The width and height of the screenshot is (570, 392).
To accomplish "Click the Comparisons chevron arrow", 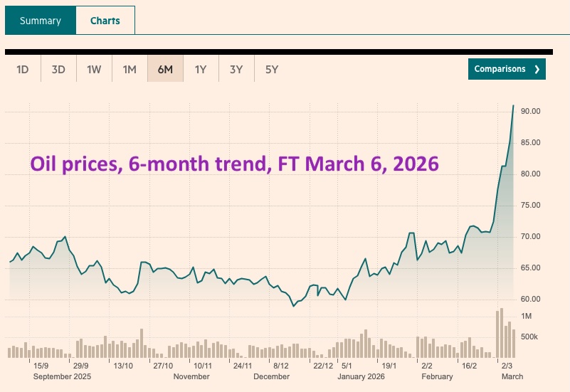I will click(x=537, y=69).
